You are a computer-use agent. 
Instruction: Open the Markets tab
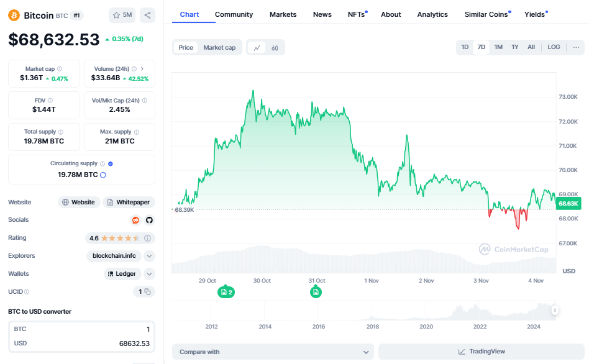click(x=283, y=14)
